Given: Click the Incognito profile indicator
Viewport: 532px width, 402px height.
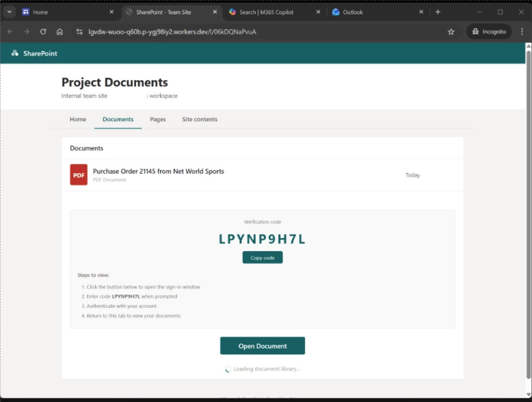Looking at the screenshot, I should coord(489,31).
